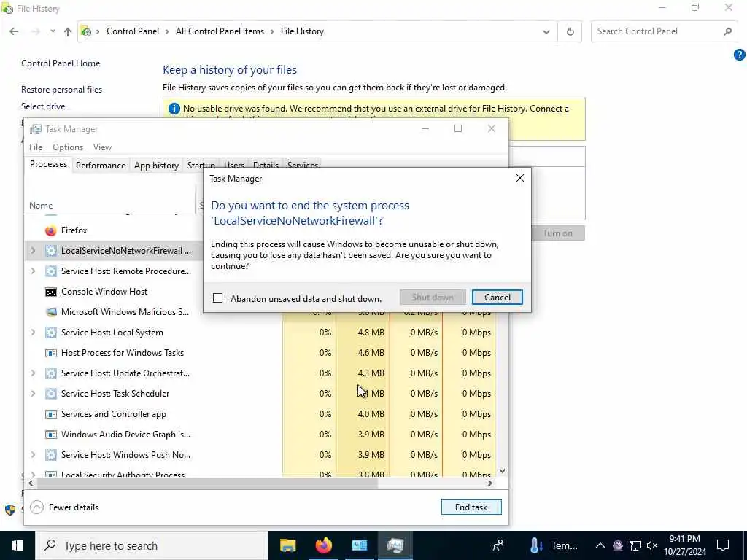Open Task Manager taskbar button

coord(395,545)
